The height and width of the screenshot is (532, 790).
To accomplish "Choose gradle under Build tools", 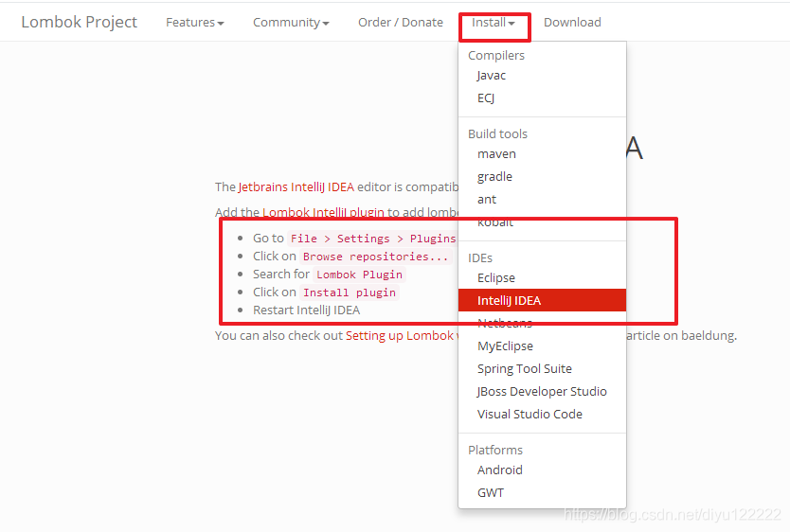I will point(542,177).
